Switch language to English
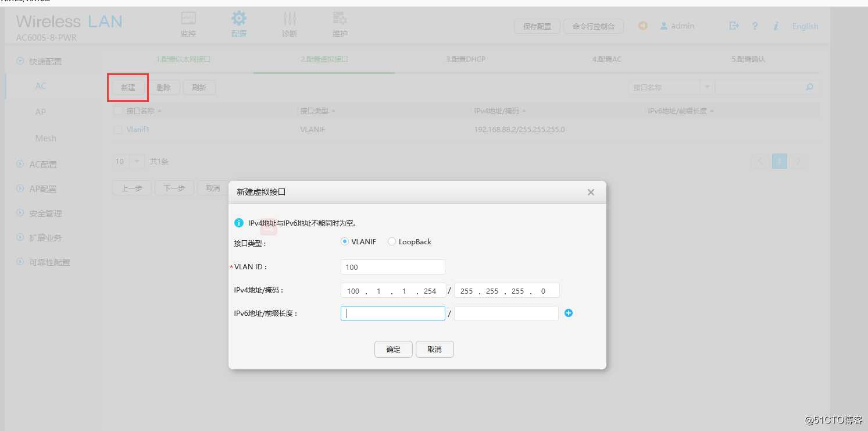Viewport: 868px width, 431px height. pyautogui.click(x=805, y=26)
